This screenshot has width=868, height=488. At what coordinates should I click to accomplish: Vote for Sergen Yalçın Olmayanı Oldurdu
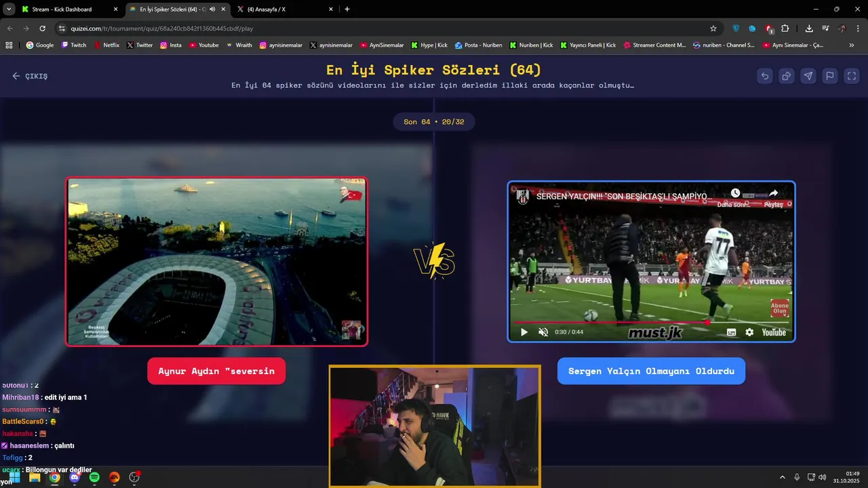[651, 371]
